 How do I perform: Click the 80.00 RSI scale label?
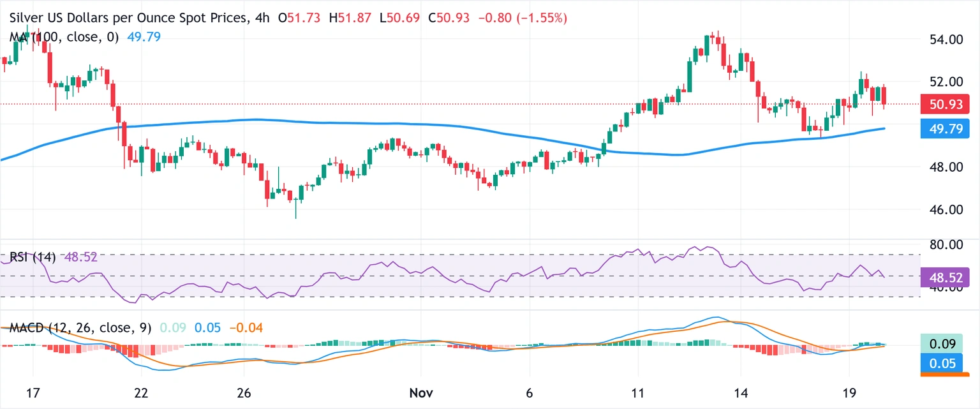click(x=946, y=244)
